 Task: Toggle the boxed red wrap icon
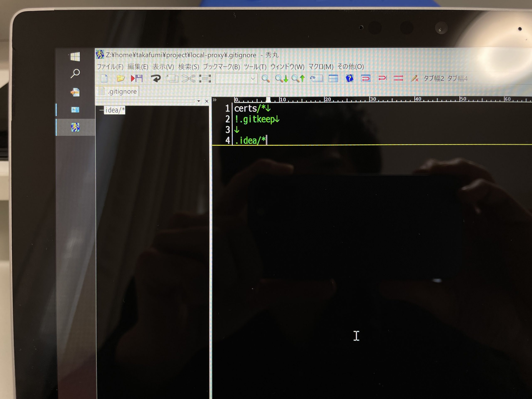366,78
